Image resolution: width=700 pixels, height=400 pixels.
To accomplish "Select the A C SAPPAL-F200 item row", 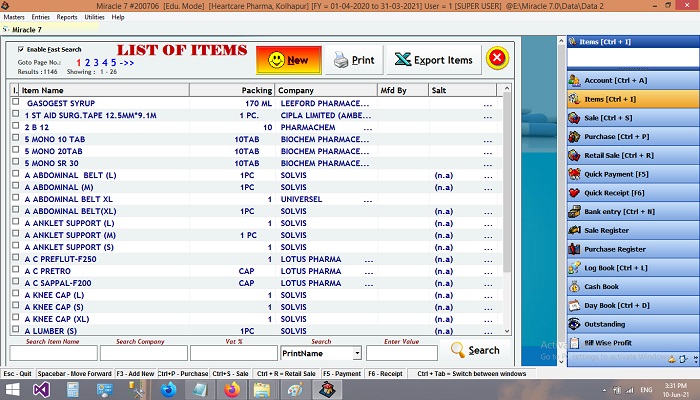I will (x=254, y=283).
